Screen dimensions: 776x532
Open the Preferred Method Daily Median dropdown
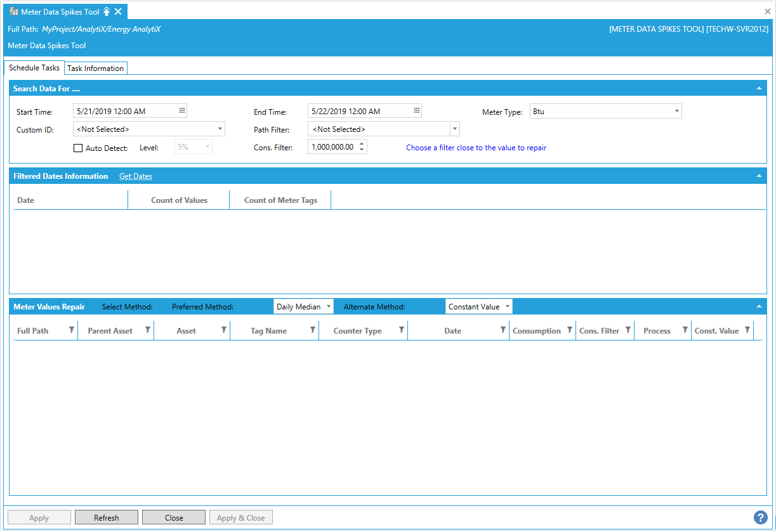click(x=328, y=307)
